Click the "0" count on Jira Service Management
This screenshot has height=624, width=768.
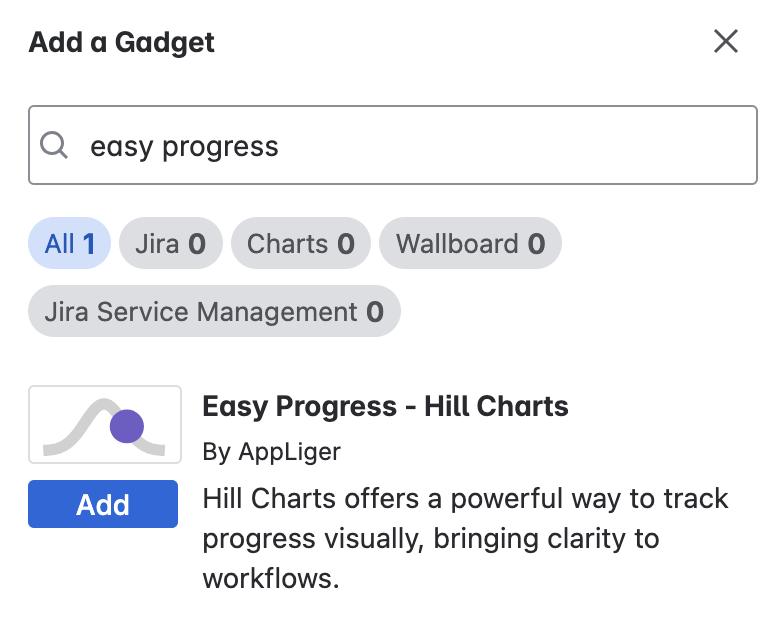point(375,312)
